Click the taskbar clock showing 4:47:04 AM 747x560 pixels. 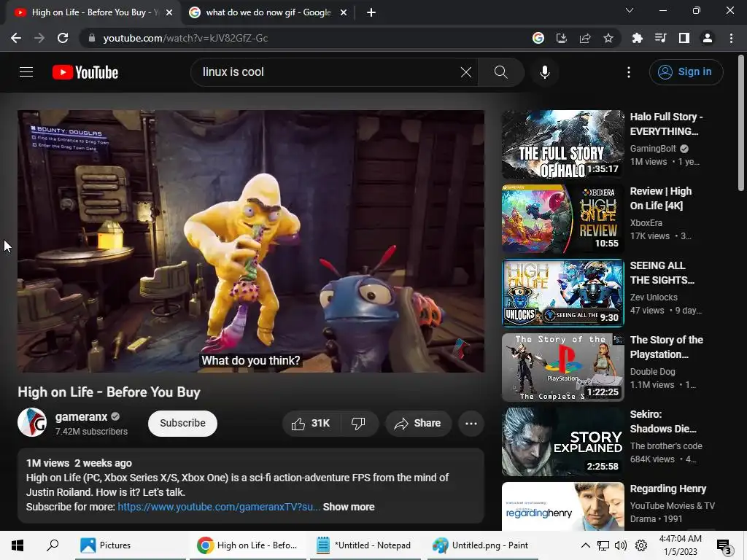[x=680, y=545]
